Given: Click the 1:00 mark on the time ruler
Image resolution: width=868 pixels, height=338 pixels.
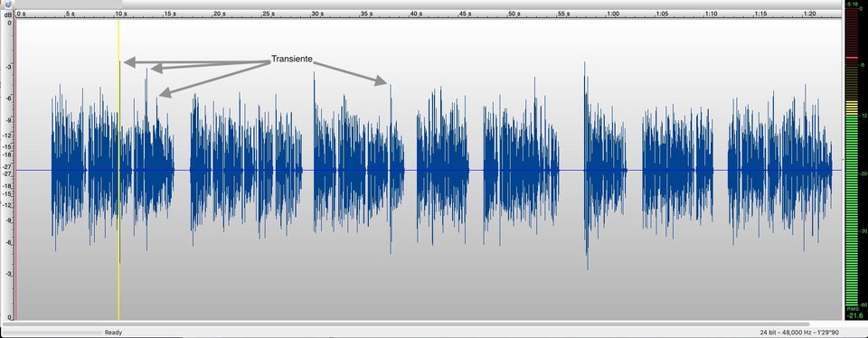Looking at the screenshot, I should coord(612,14).
